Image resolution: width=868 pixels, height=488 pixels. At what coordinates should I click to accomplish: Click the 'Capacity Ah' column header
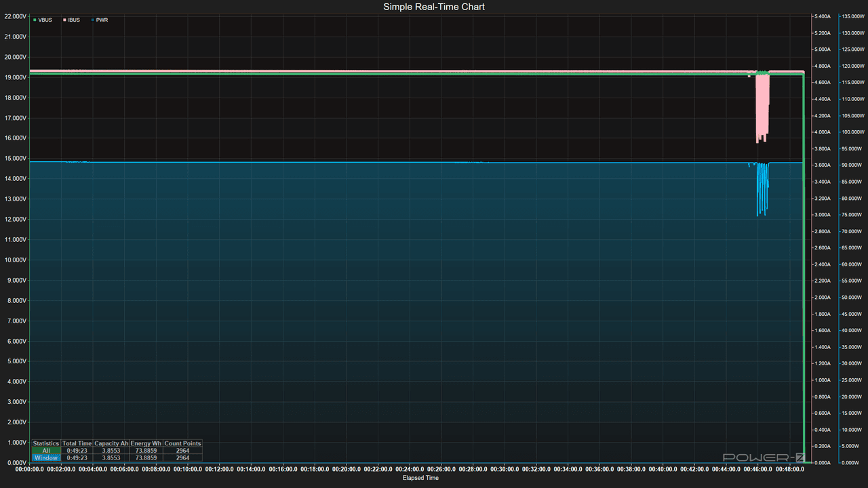[111, 443]
